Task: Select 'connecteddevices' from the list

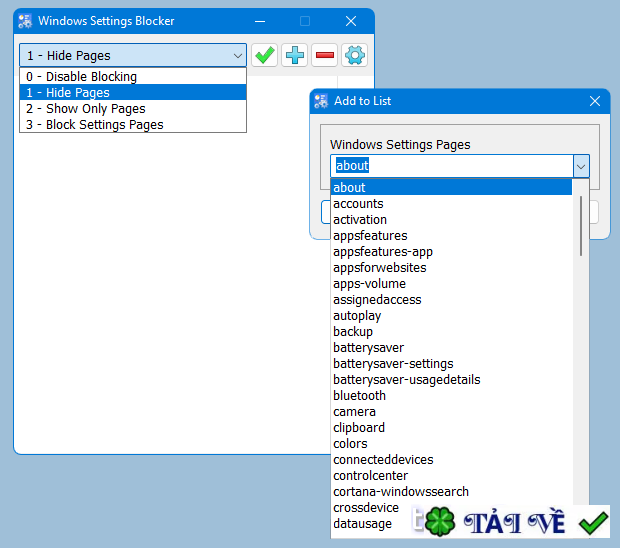Action: pos(451,459)
